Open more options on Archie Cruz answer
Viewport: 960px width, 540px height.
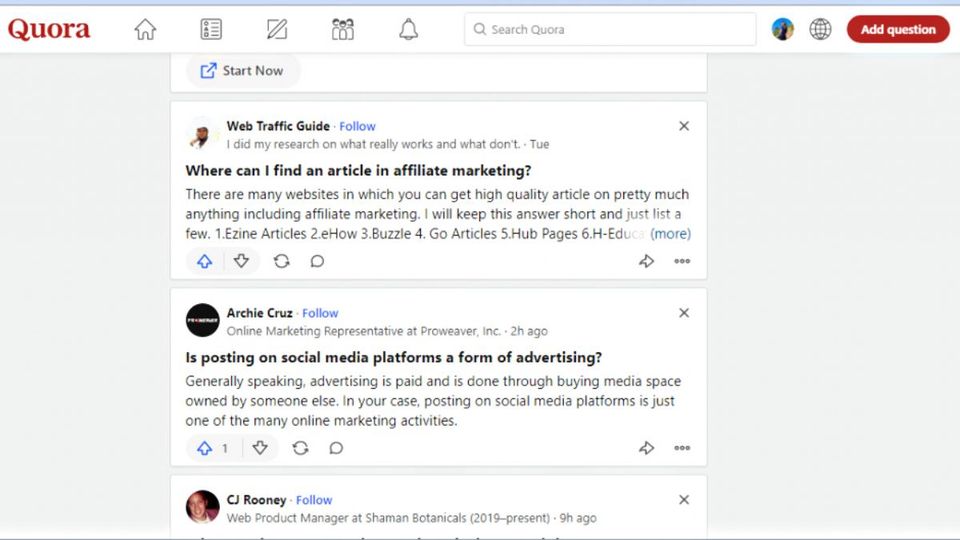point(682,448)
